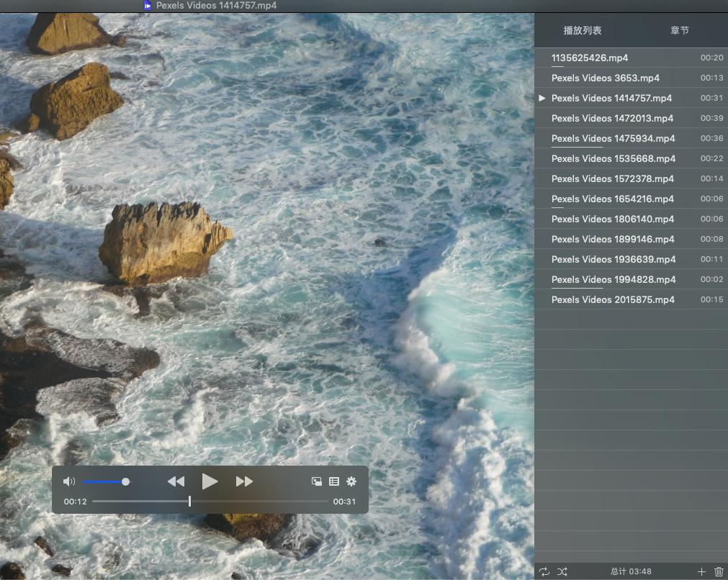Hide the playlist sidebar using list icon
728x580 pixels.
click(x=334, y=481)
